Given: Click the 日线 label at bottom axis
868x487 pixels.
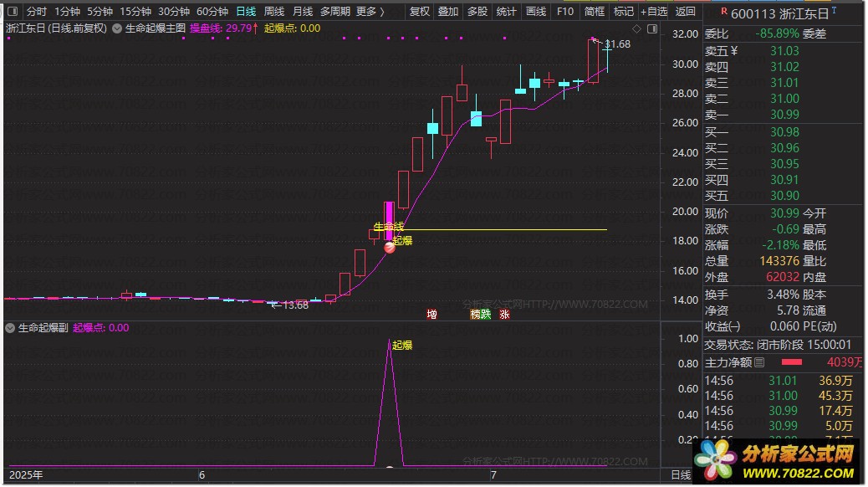Looking at the screenshot, I should [x=681, y=475].
